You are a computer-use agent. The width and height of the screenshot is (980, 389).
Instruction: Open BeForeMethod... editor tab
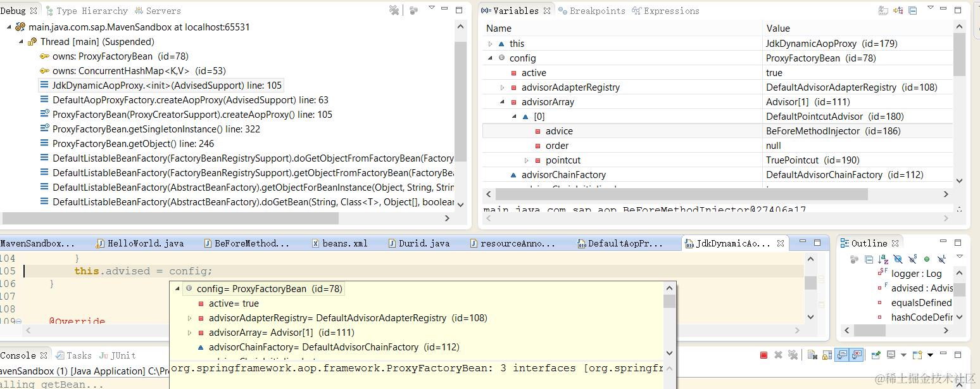246,243
